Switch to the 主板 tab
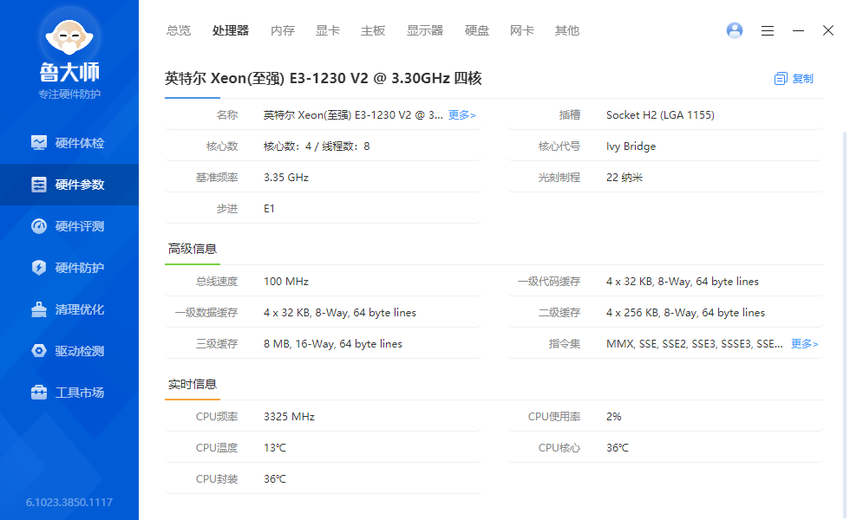Viewport: 850px width, 520px height. [373, 30]
